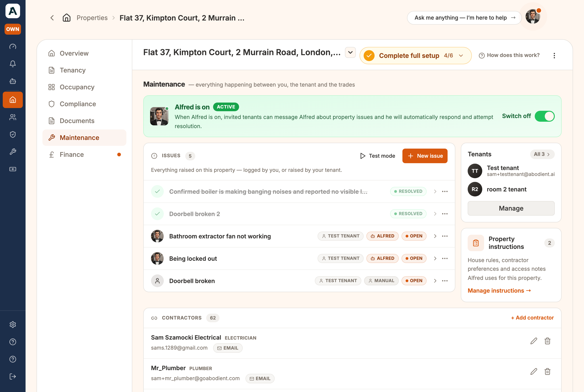This screenshot has width=584, height=392.
Task: Open more options for open Doorbell broken
Action: coord(445,281)
